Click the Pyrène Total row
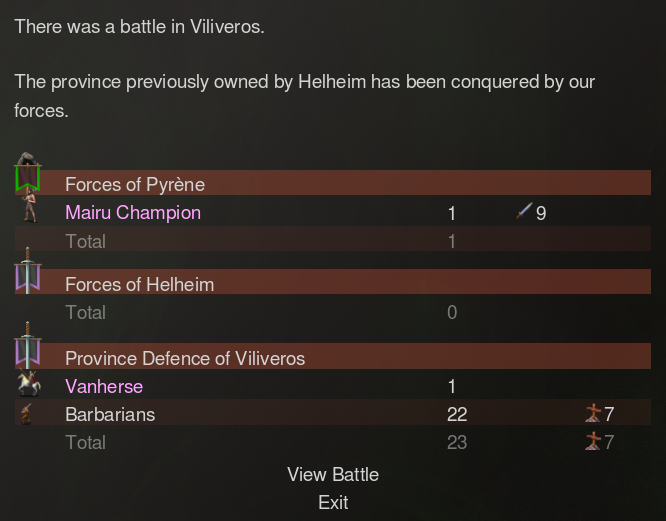Viewport: 666px width, 521px height. click(x=333, y=239)
